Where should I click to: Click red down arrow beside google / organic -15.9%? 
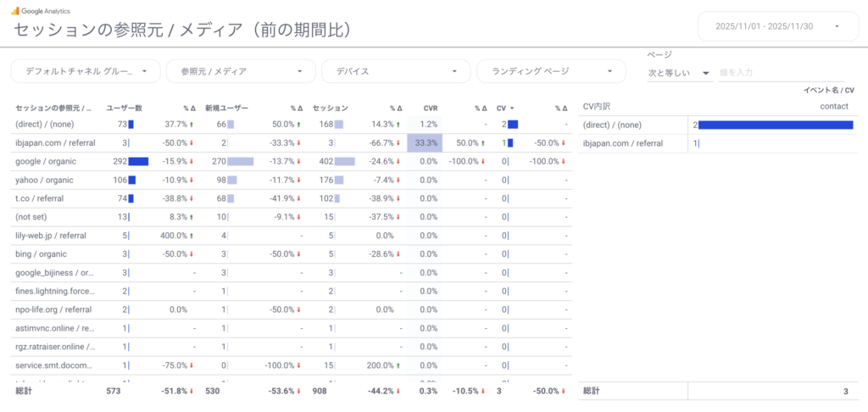[192, 161]
